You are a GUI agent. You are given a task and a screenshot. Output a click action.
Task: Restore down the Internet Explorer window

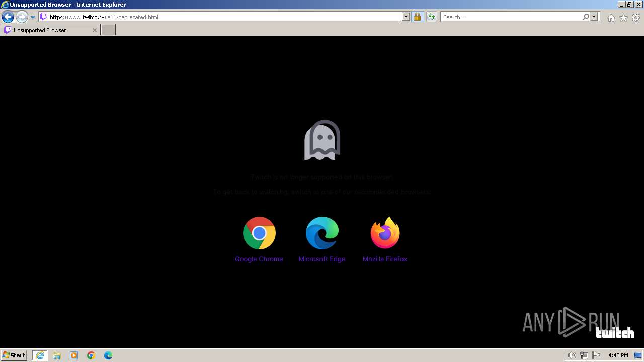tap(629, 5)
